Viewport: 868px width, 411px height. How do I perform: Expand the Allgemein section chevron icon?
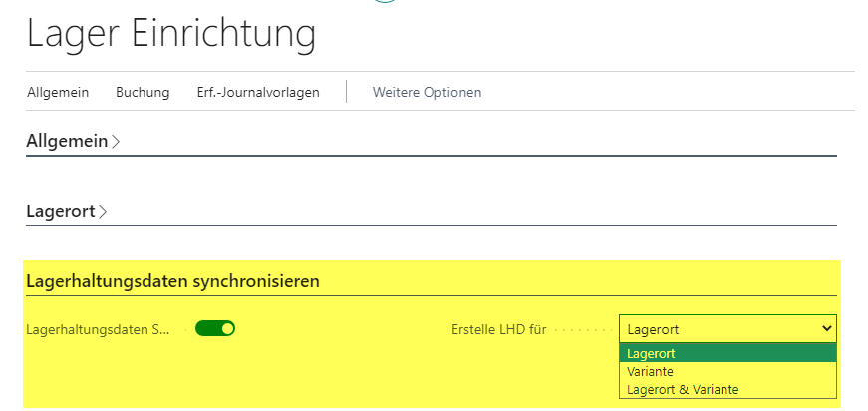[116, 142]
